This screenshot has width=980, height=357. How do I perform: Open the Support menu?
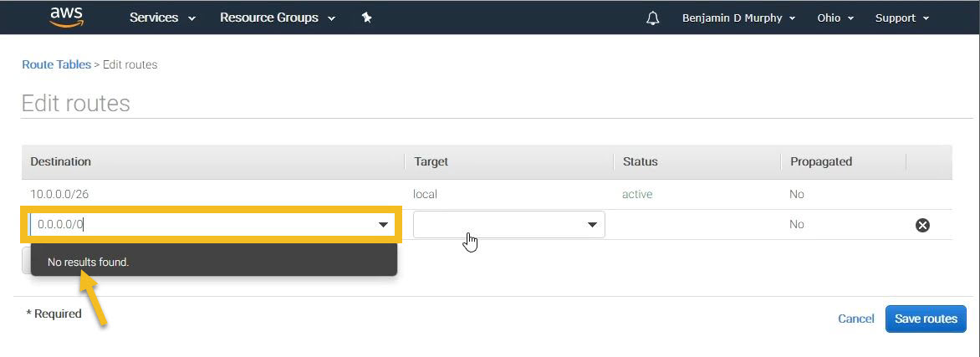pos(902,18)
